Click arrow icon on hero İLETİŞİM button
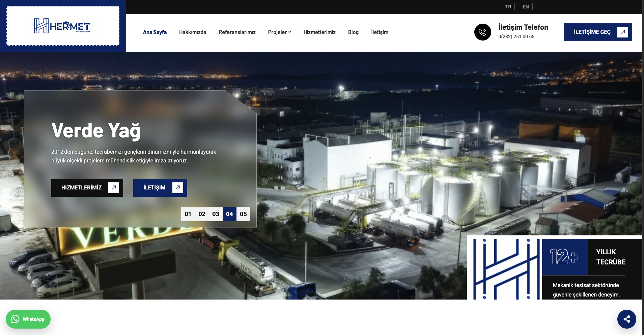644x335 pixels. 178,187
